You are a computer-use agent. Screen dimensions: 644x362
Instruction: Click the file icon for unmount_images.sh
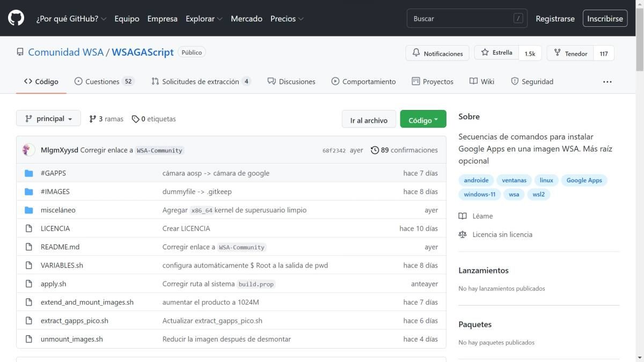pyautogui.click(x=29, y=339)
